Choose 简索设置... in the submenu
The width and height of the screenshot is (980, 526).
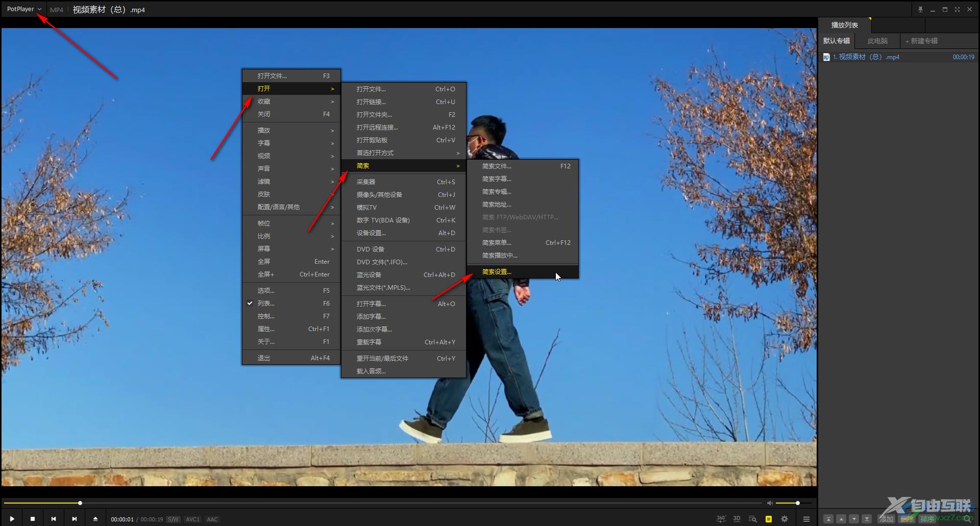click(x=523, y=272)
